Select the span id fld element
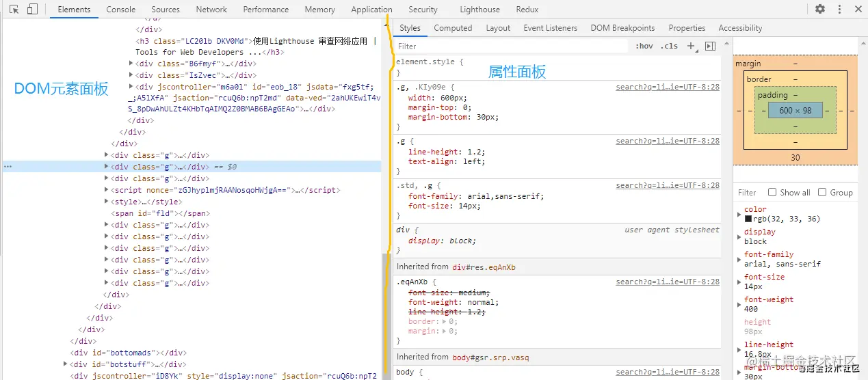This screenshot has height=380, width=868. pos(160,213)
